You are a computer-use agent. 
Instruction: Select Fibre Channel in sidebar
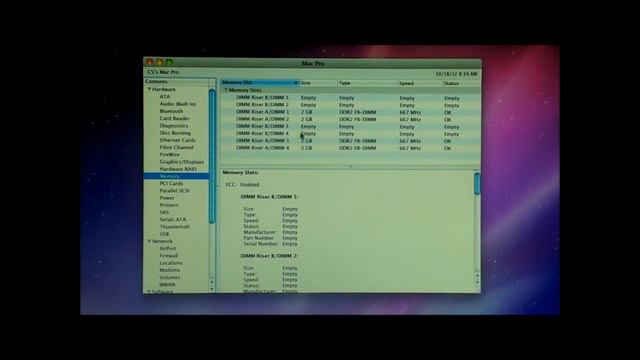(x=176, y=147)
